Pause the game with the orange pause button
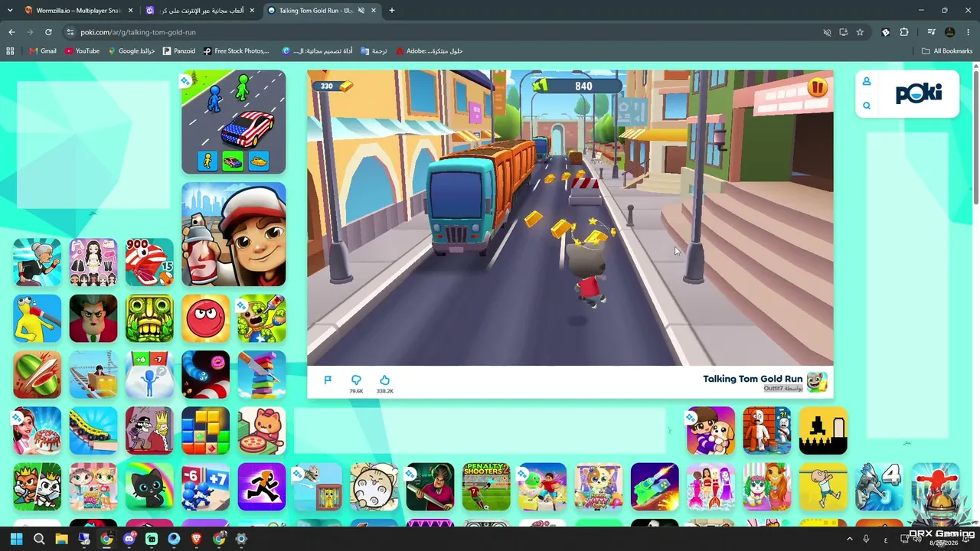This screenshot has height=551, width=980. 817,88
